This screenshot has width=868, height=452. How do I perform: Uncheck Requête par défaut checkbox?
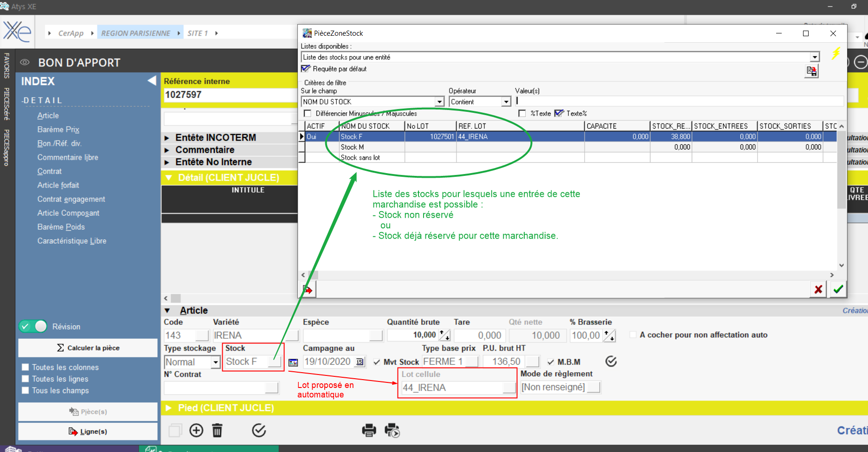coord(305,69)
